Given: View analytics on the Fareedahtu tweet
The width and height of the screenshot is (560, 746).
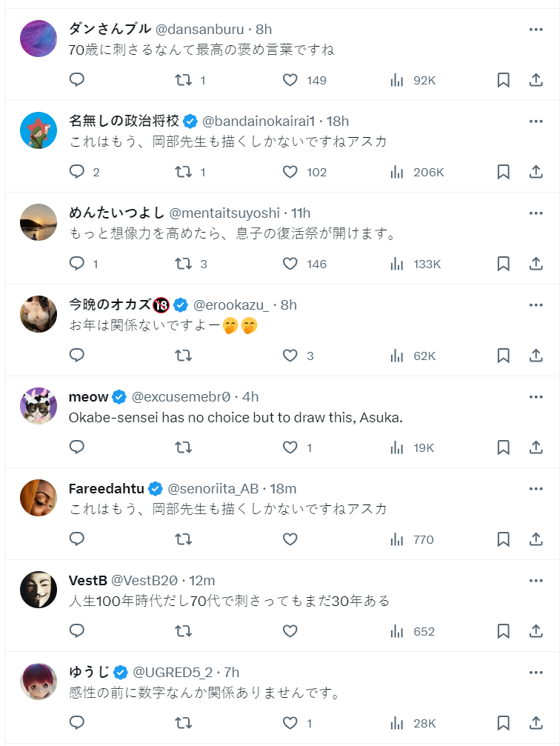Looking at the screenshot, I should 397,539.
